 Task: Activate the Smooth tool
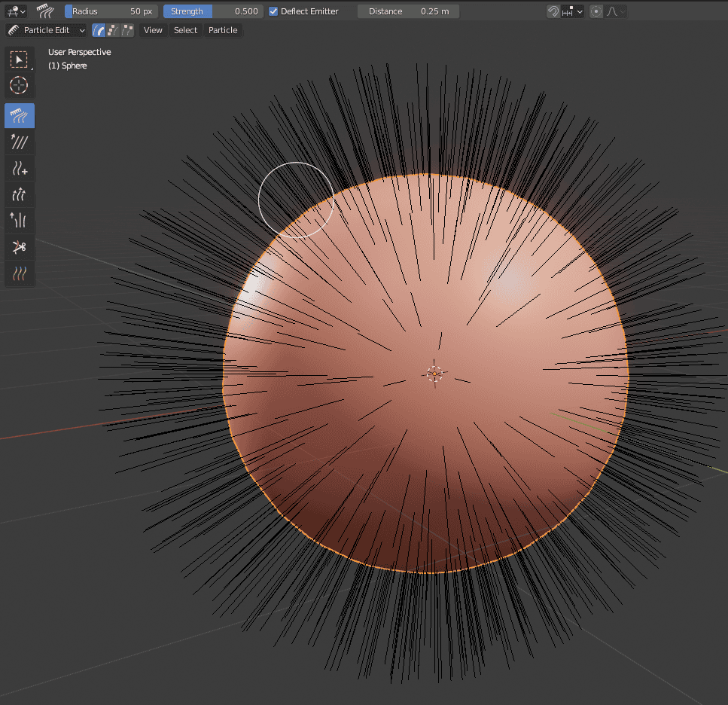pyautogui.click(x=20, y=142)
